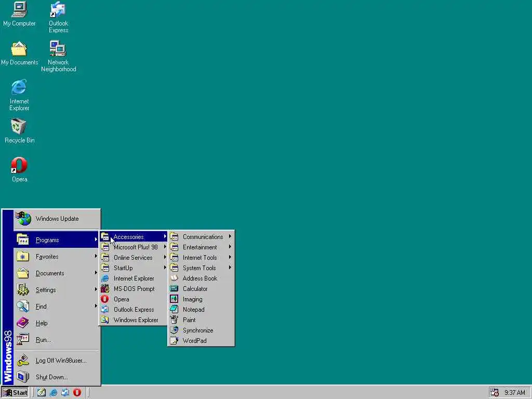Screen dimensions: 532x399
Task: Click Internet Explorer in quick launch bar
Action: pyautogui.click(x=54, y=393)
